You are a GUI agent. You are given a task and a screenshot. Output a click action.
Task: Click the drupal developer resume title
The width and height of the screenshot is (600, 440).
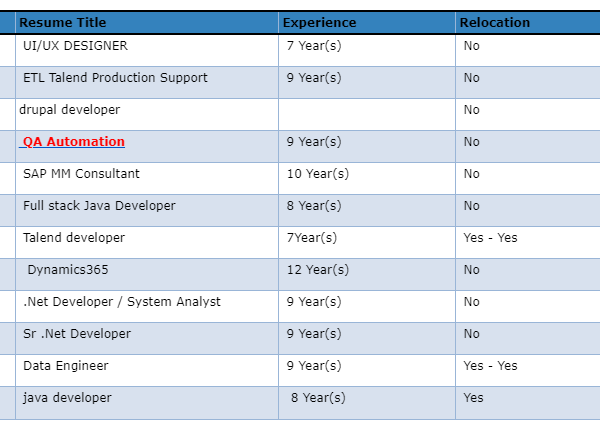pyautogui.click(x=69, y=110)
